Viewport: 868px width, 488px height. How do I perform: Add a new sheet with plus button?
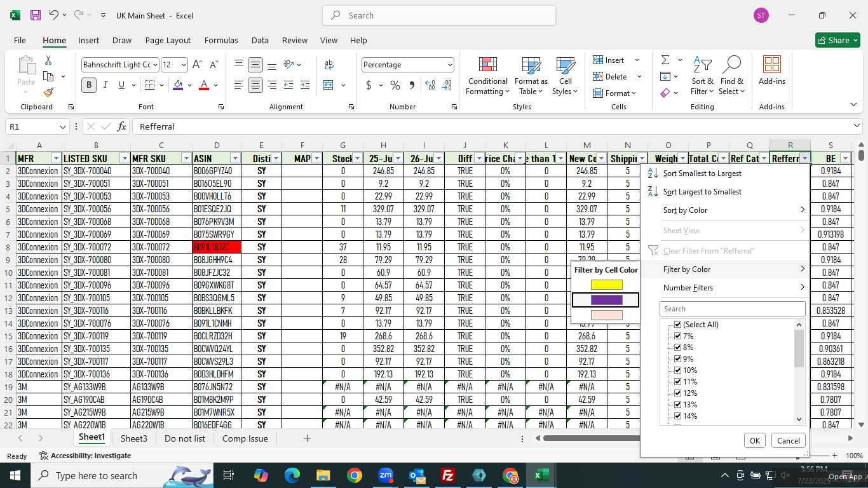307,438
